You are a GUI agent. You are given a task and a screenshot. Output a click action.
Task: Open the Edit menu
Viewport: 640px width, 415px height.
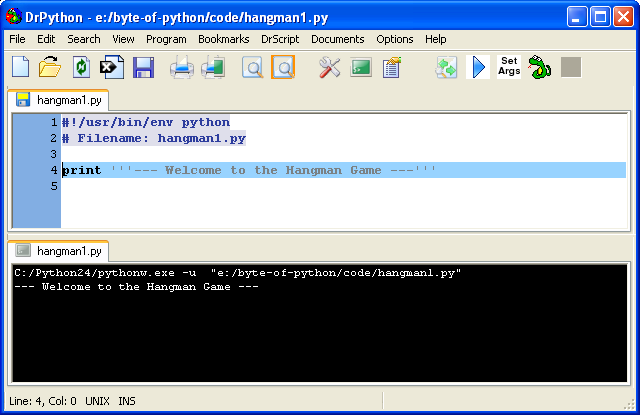click(46, 39)
